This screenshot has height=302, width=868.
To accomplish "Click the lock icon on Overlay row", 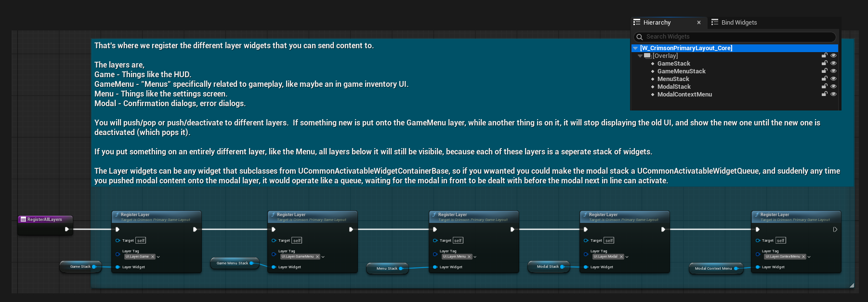I will pos(824,55).
